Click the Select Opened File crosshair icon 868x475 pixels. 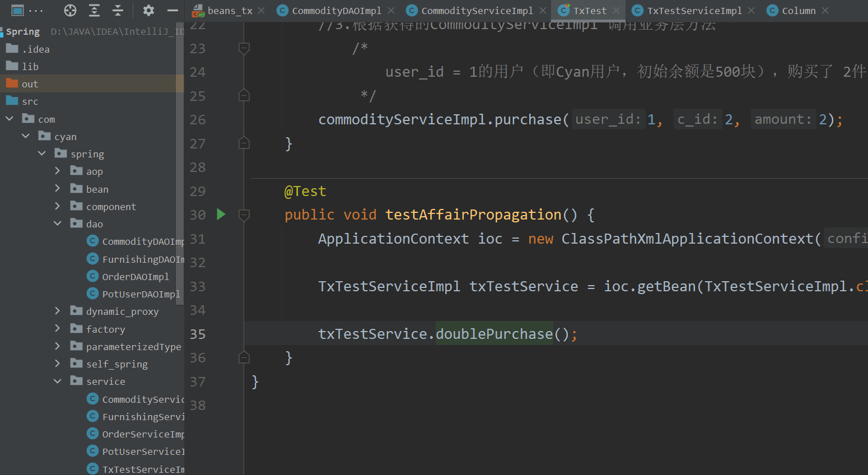[70, 10]
